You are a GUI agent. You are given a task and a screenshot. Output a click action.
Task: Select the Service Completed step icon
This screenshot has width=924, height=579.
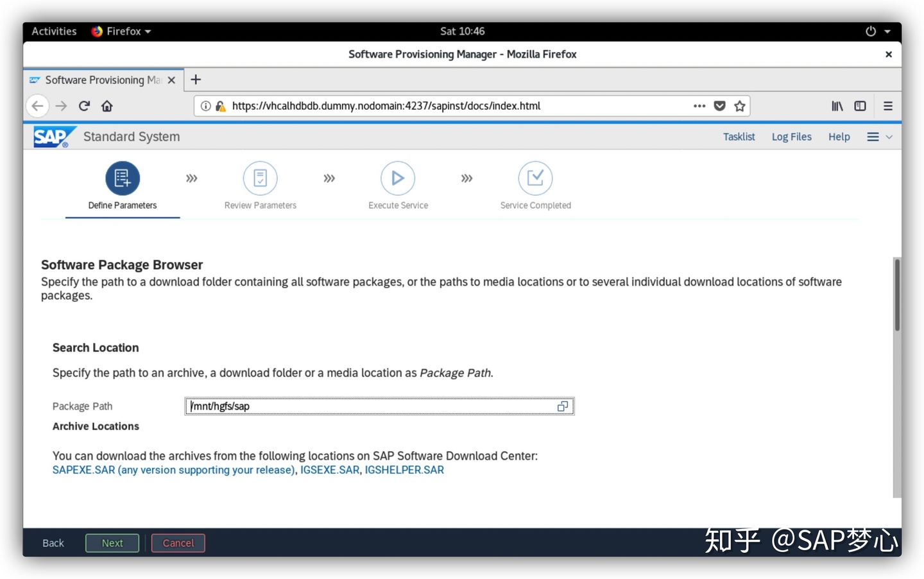(x=535, y=178)
